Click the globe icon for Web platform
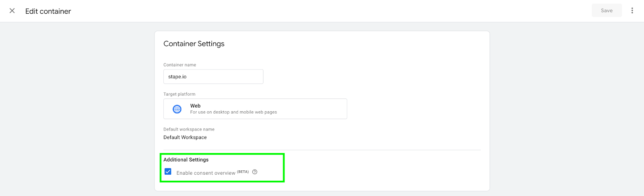Screen dimensions: 644x196 click(x=177, y=109)
